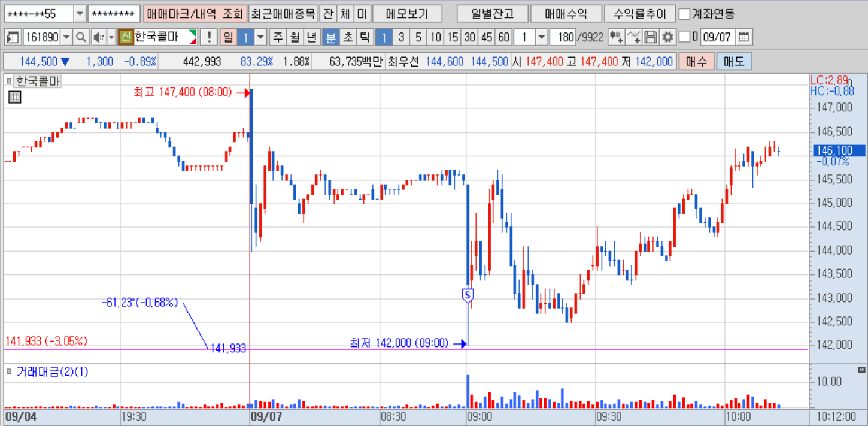
Task: Select the 60 minute interval
Action: click(x=504, y=37)
